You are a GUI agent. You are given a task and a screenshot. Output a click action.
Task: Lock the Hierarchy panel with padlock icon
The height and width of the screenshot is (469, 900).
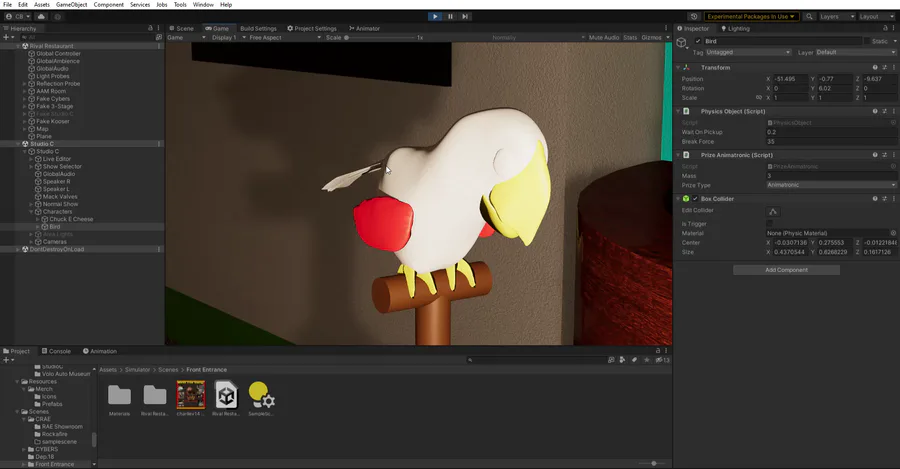click(150, 28)
